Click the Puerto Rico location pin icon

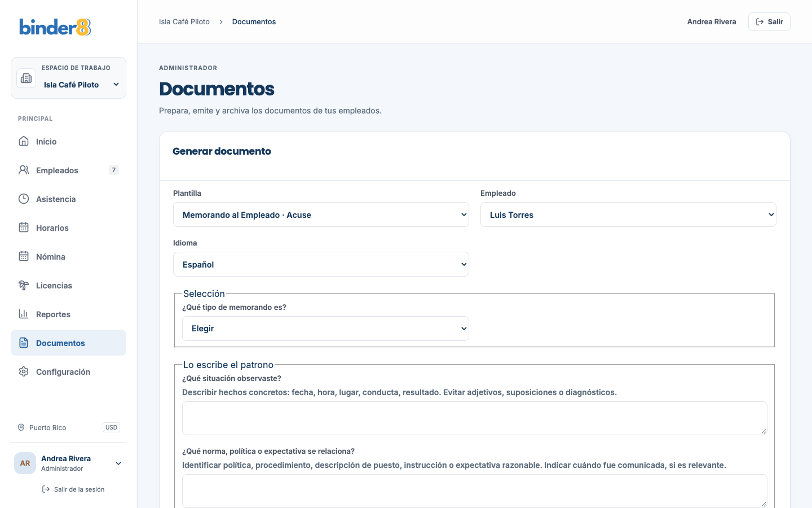(x=21, y=427)
